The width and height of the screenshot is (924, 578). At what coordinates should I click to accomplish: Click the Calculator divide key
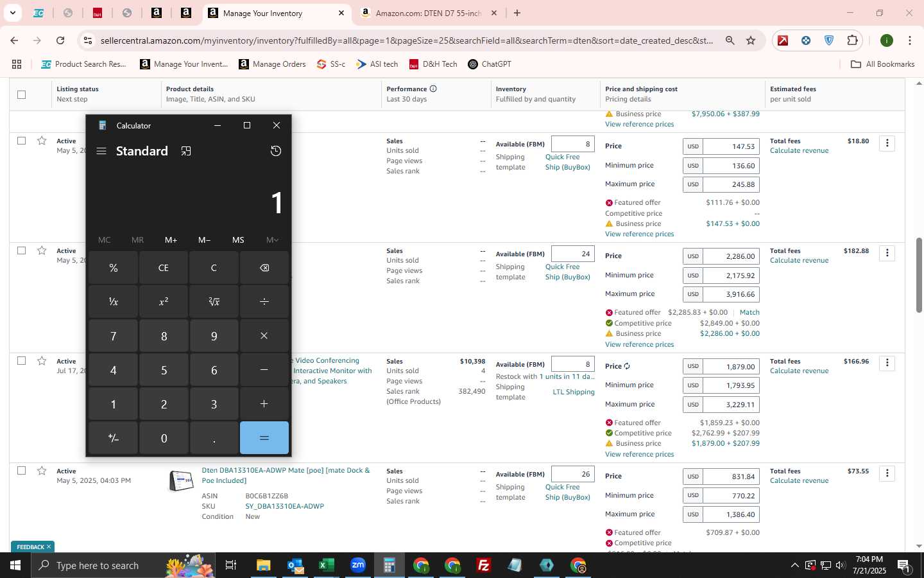(264, 302)
